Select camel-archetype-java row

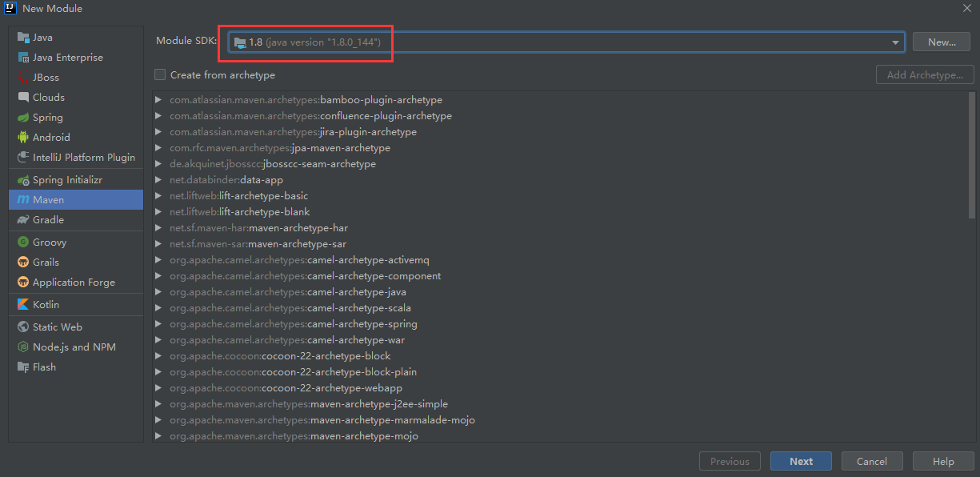click(x=560, y=292)
